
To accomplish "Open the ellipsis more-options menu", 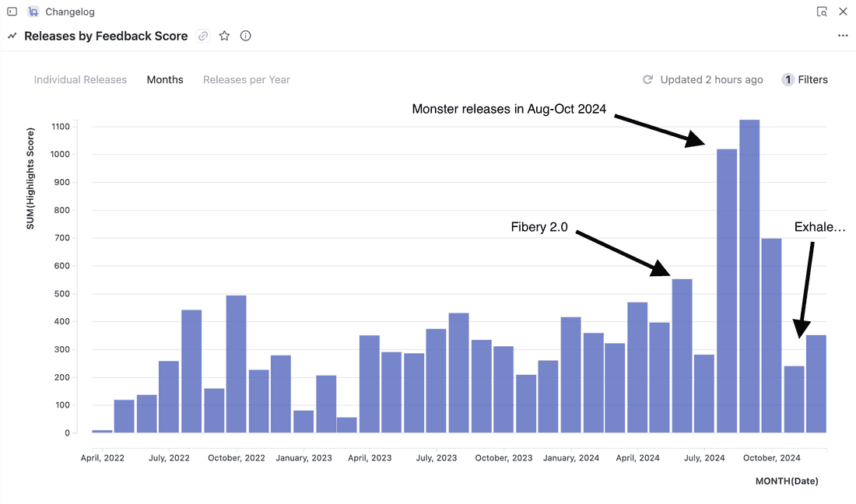I will [x=843, y=36].
